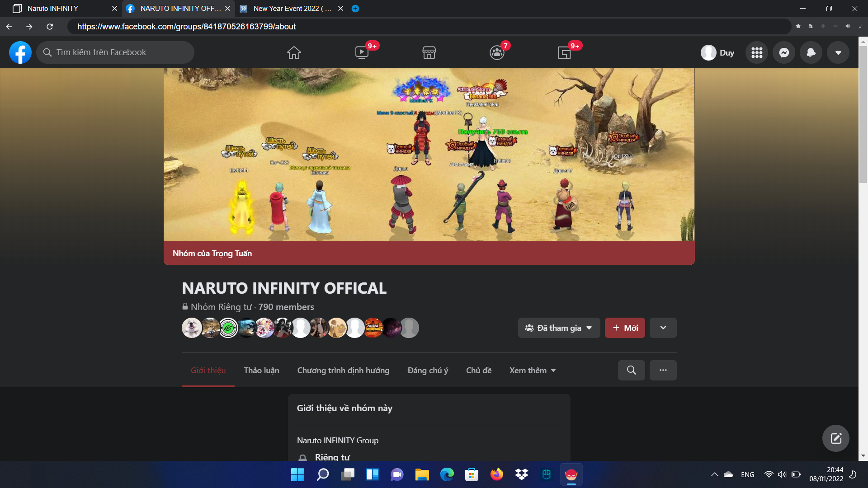Select 'Giới thiệu về nhóm này' heading
This screenshot has height=488, width=868.
344,408
